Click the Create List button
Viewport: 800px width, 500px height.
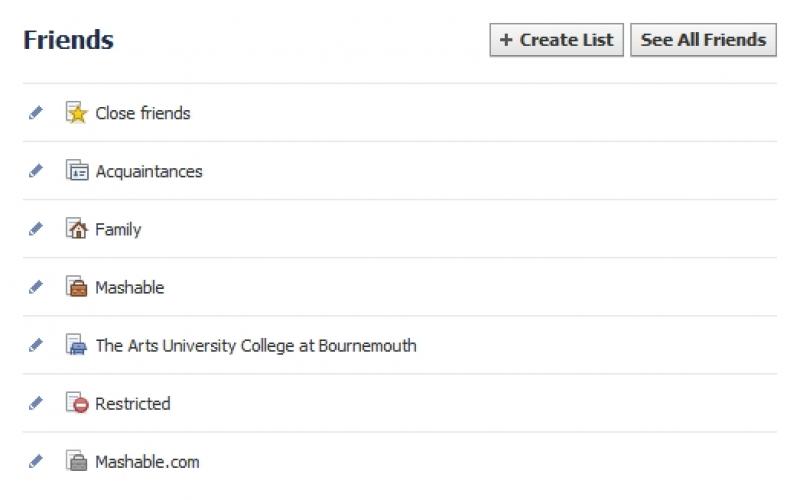pyautogui.click(x=556, y=40)
